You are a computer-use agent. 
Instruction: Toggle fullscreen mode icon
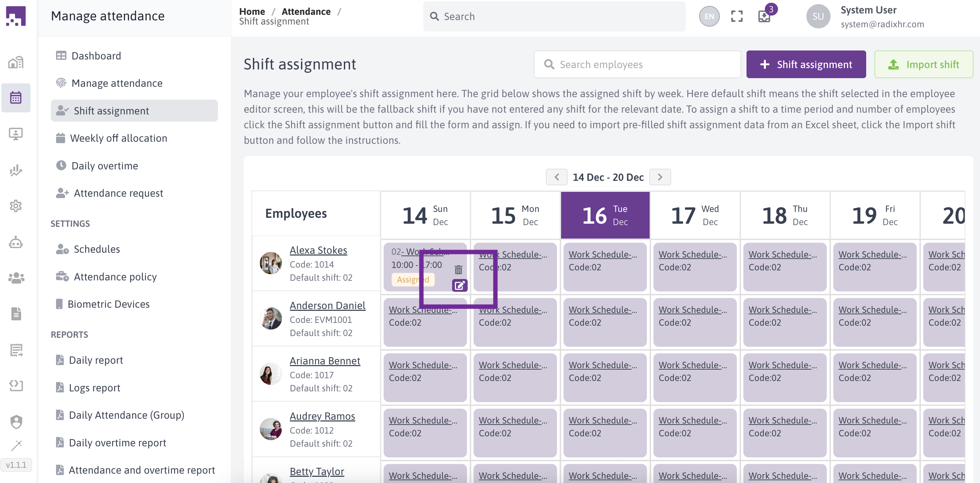coord(736,16)
